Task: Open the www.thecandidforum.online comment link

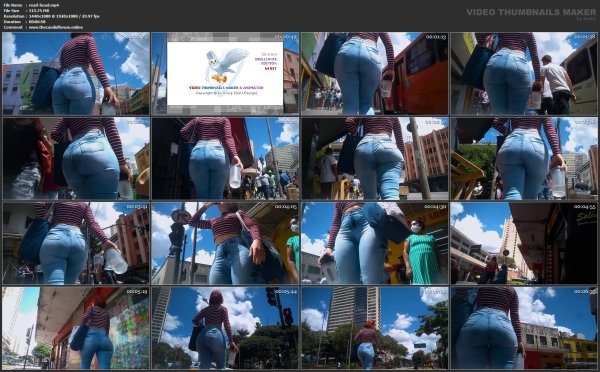Action: tap(55, 27)
